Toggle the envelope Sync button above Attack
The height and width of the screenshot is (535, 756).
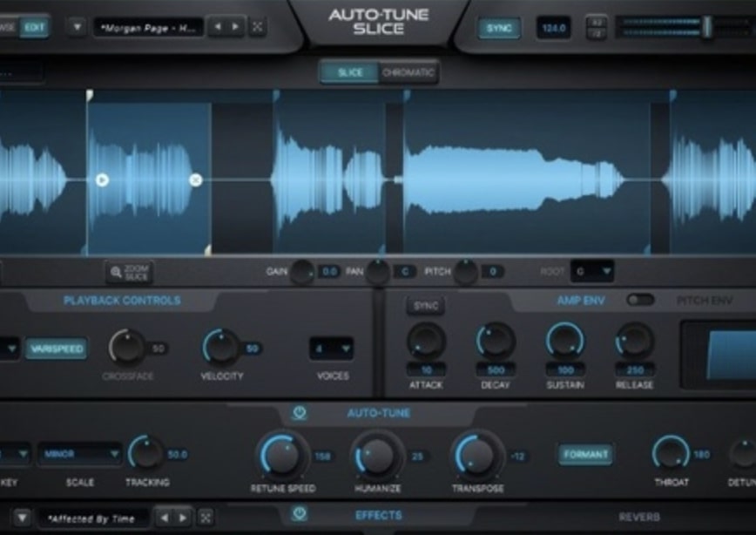pos(426,306)
